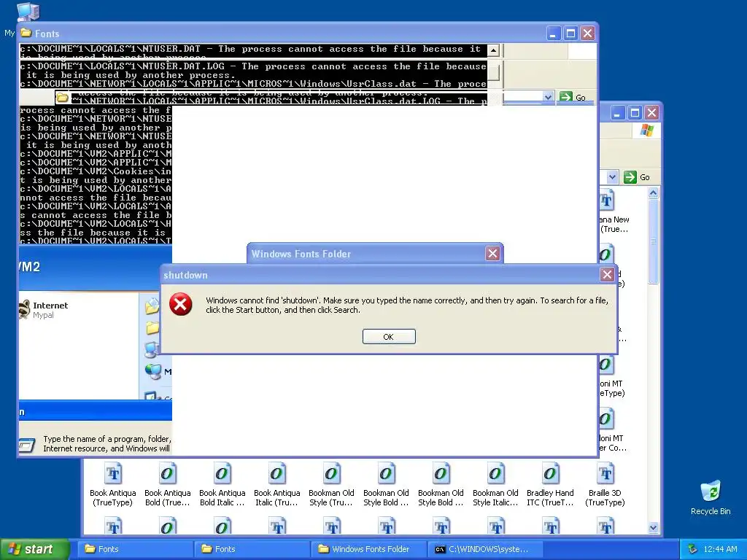Minimize the front Fonts window

pyautogui.click(x=553, y=34)
